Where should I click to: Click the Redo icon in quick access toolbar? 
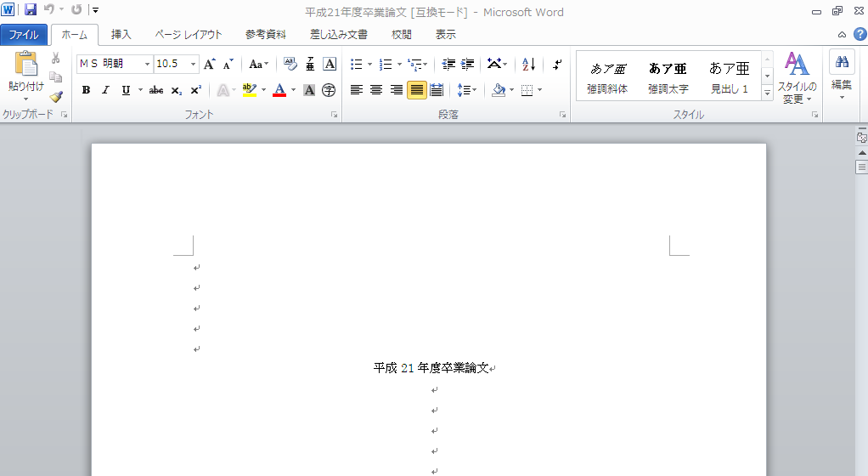click(x=76, y=9)
